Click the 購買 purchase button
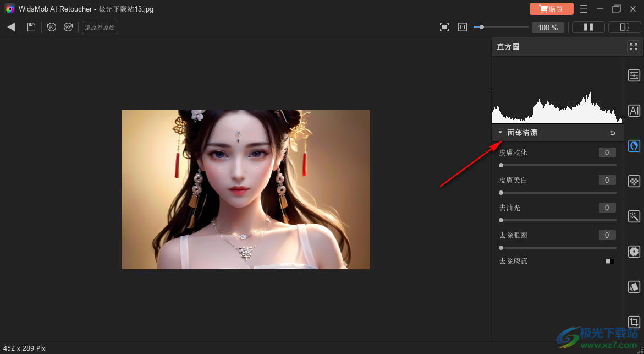The height and width of the screenshot is (354, 644). point(551,9)
